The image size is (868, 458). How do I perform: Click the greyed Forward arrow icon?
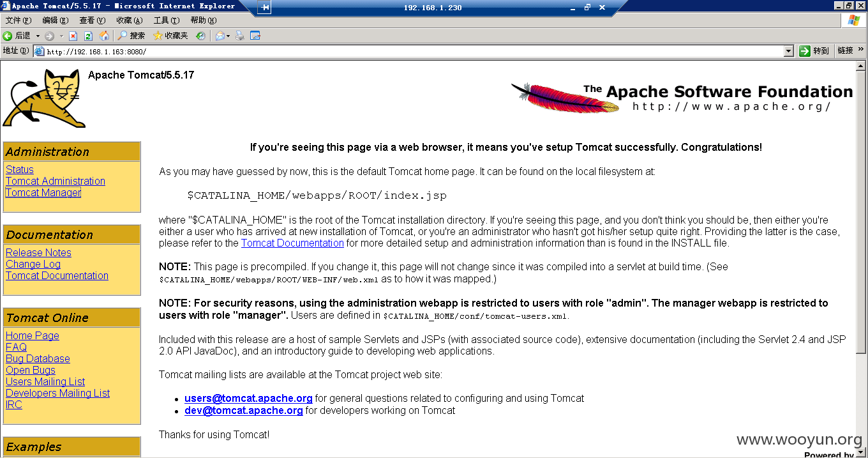click(49, 36)
